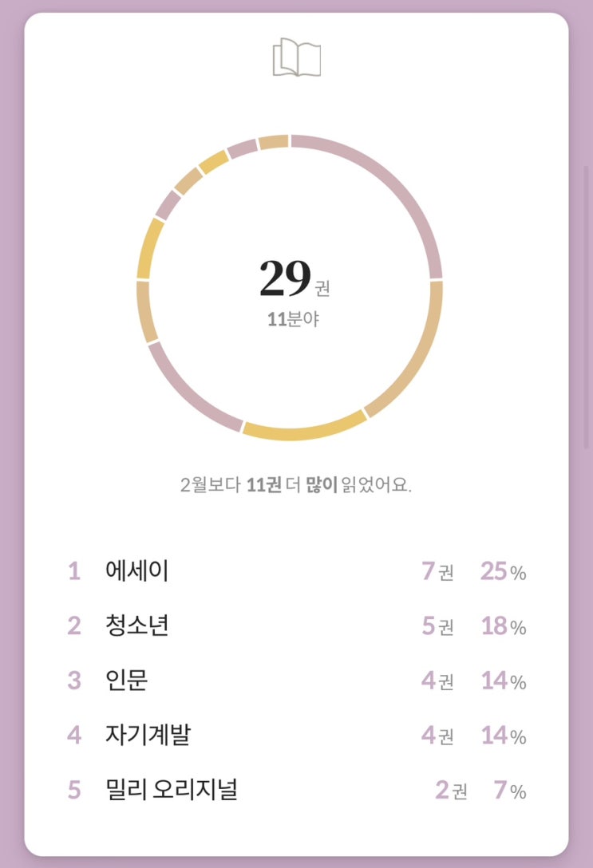Open the 청소년 category row
Viewport: 593px width, 868px height.
point(136,626)
